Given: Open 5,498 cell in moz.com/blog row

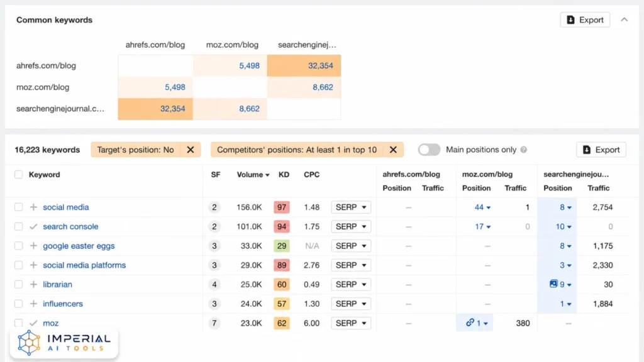Looking at the screenshot, I should tap(155, 87).
